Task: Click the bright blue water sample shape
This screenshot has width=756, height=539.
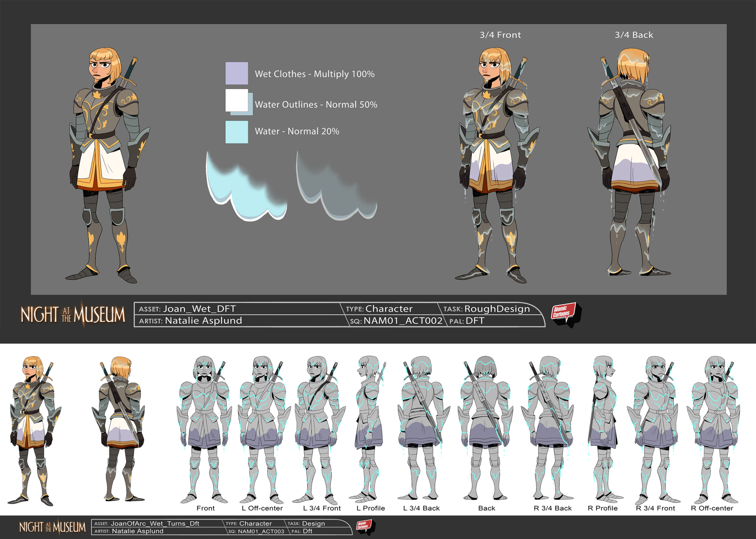Action: (246, 186)
